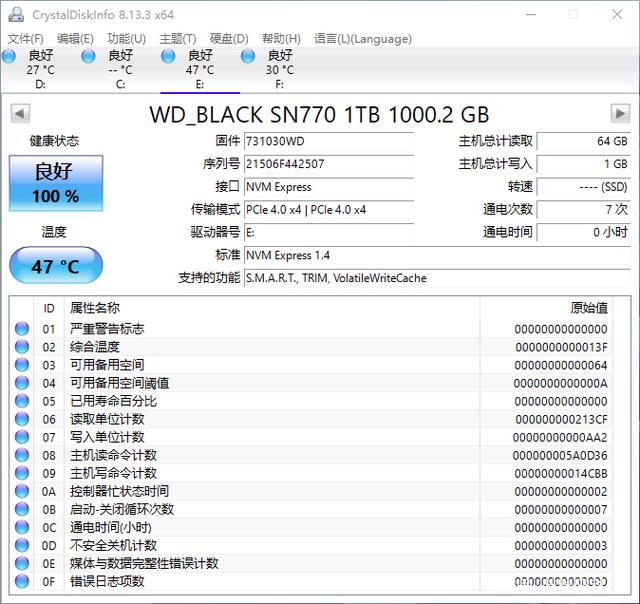This screenshot has height=604, width=640.
Task: Click the status orb for attribute 02 综合温度
Action: tap(22, 346)
